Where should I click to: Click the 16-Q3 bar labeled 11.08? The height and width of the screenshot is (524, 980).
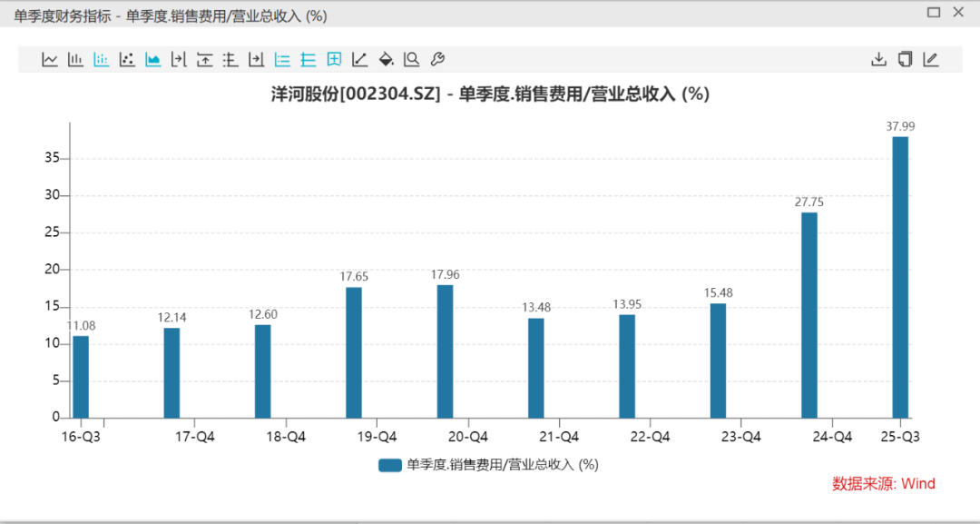coord(81,377)
